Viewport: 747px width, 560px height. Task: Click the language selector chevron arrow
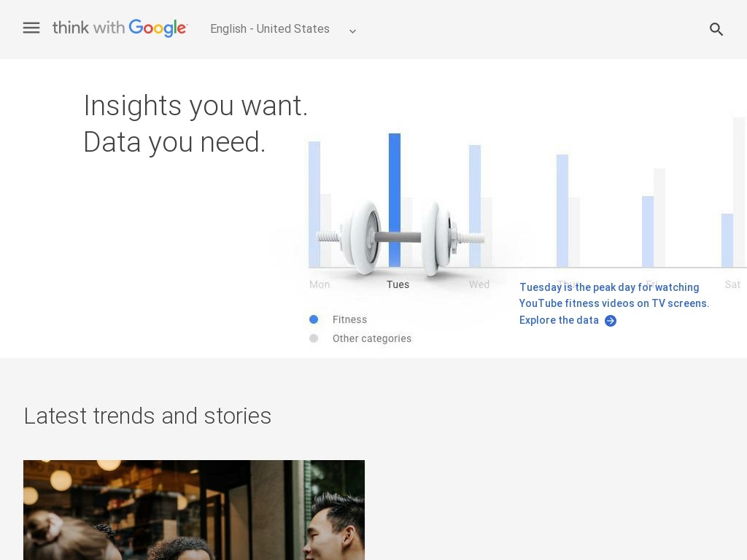(352, 31)
